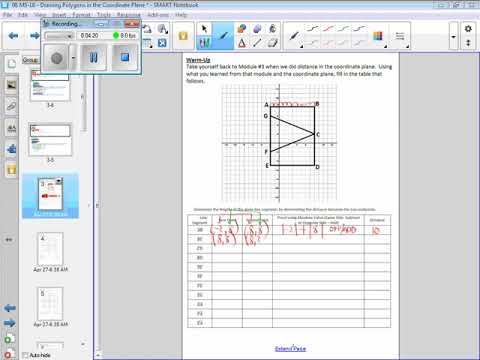Viewport: 480px width, 360px height.
Task: Open the Edit menu
Action: coord(23,15)
